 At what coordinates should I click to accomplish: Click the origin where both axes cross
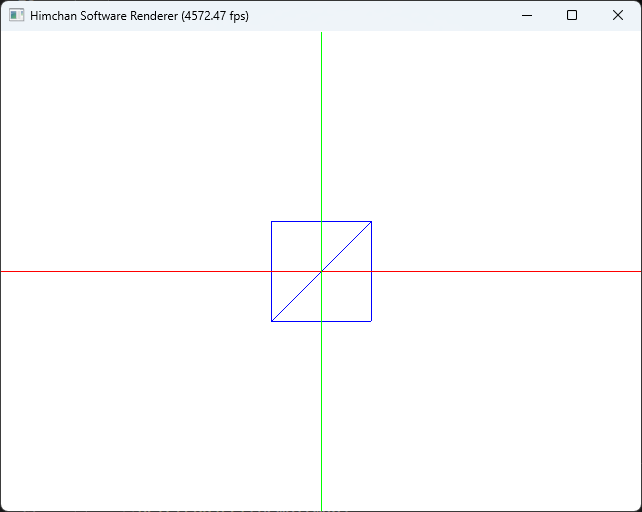(x=321, y=271)
